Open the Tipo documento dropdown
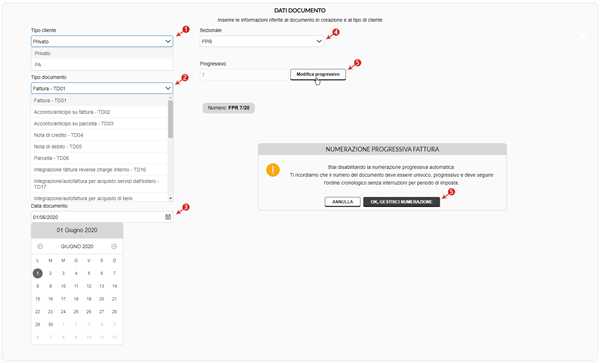 [102, 88]
